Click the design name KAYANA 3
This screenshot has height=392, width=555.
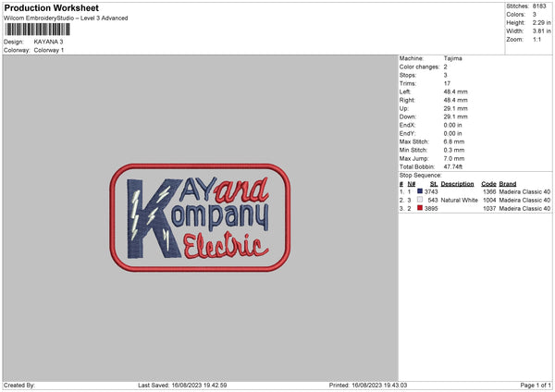(x=48, y=42)
